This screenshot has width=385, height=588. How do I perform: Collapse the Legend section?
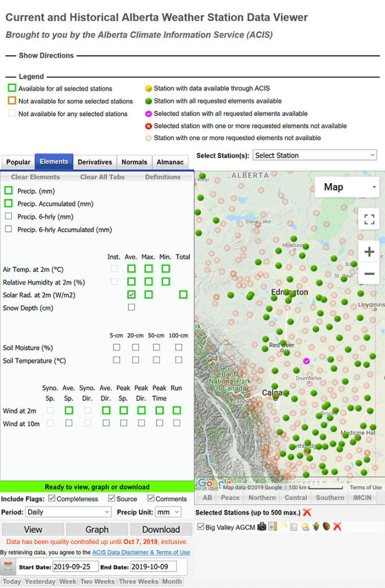click(x=31, y=76)
